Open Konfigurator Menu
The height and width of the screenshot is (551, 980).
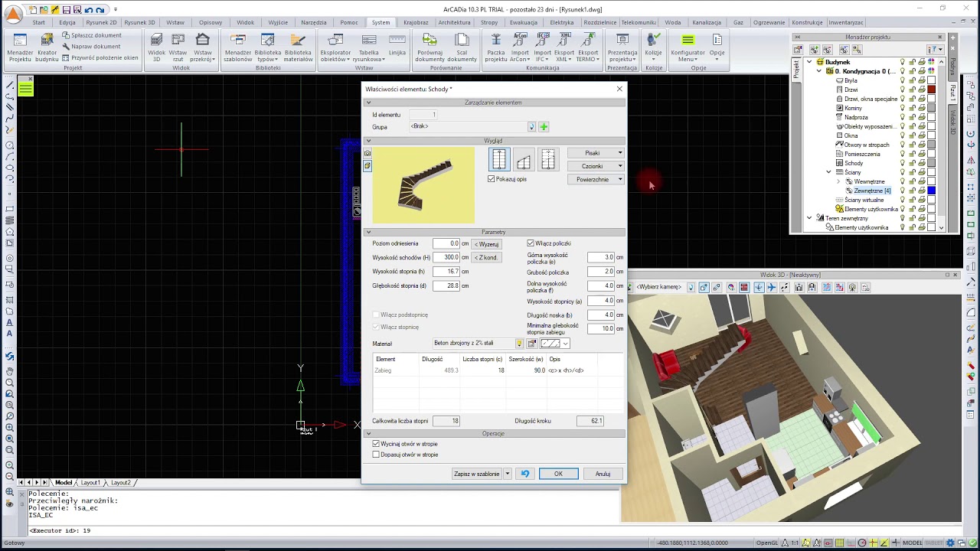(x=688, y=48)
